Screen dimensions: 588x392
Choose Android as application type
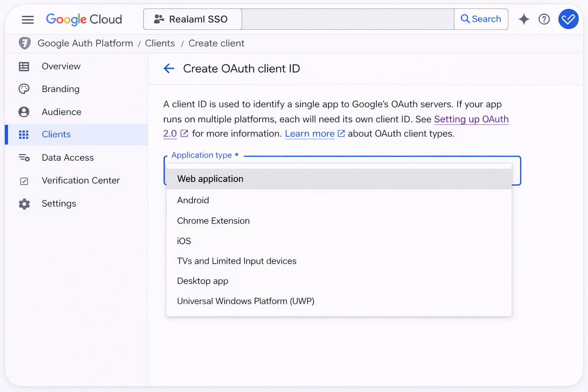[x=193, y=200]
